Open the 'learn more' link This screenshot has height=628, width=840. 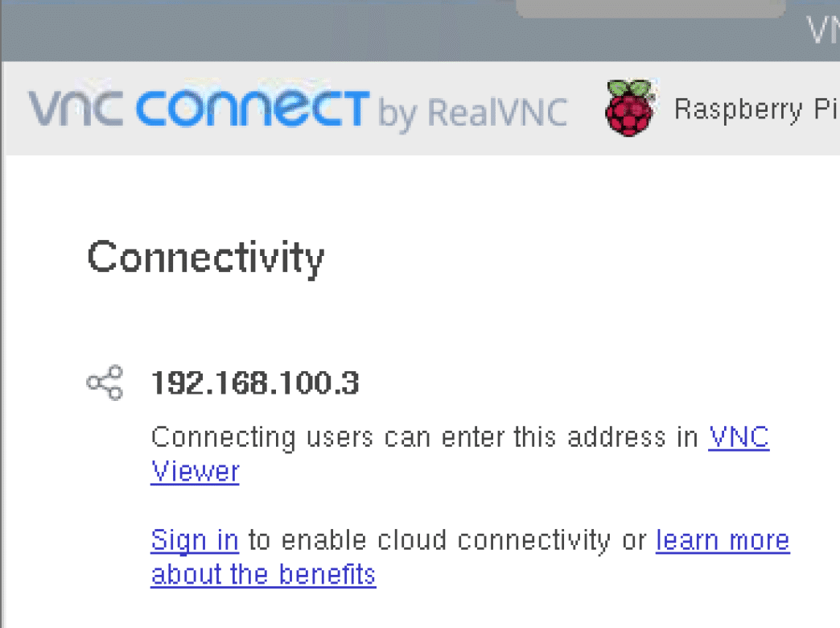pos(723,540)
